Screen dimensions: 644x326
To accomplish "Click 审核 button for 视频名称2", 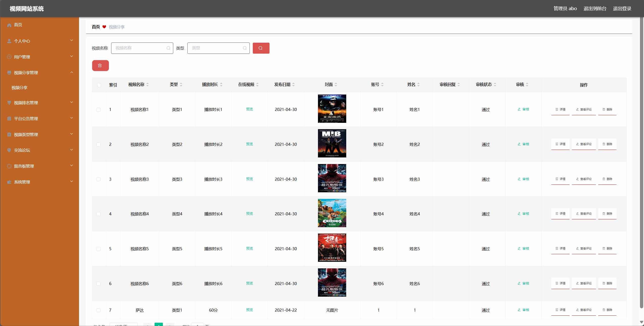I will 523,144.
